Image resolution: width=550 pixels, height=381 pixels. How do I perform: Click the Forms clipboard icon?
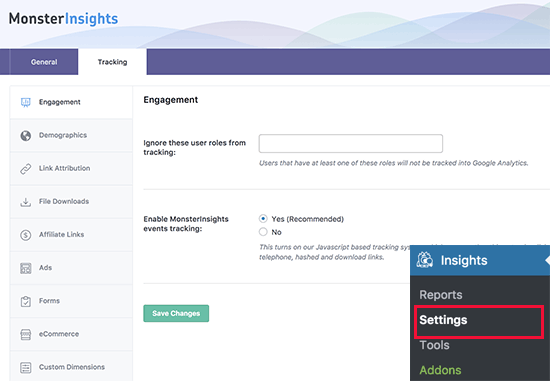pyautogui.click(x=26, y=301)
